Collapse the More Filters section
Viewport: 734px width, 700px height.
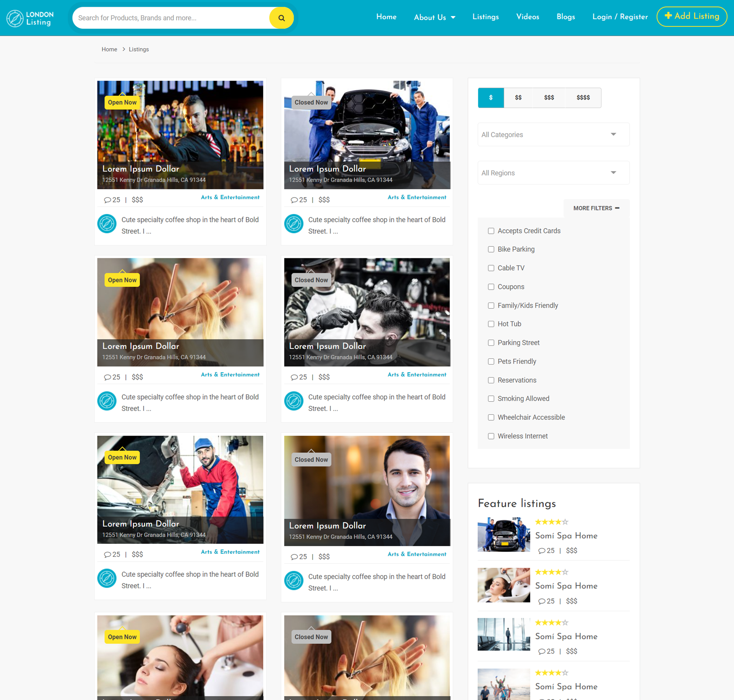point(596,208)
